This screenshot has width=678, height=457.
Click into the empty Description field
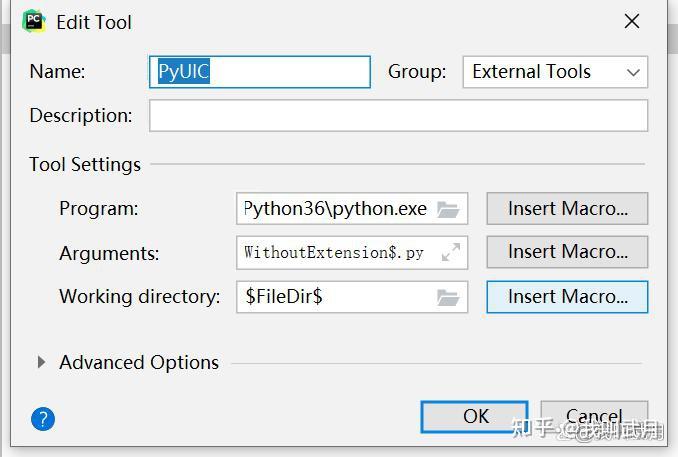tap(398, 115)
